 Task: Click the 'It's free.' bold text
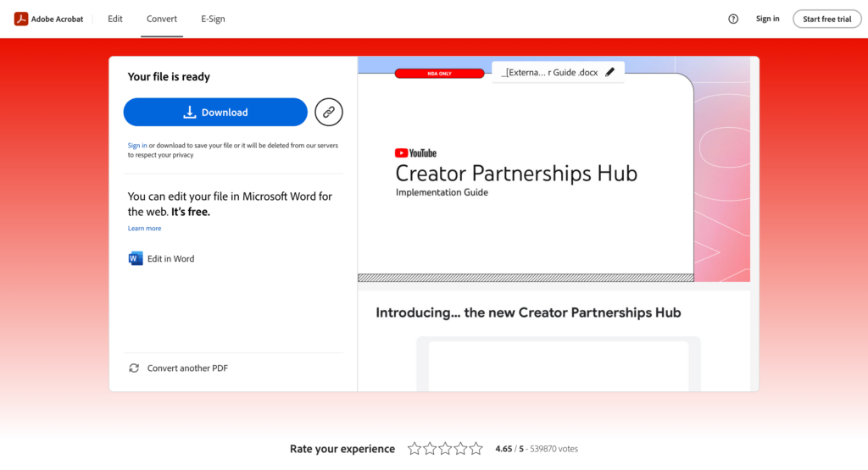pyautogui.click(x=191, y=212)
